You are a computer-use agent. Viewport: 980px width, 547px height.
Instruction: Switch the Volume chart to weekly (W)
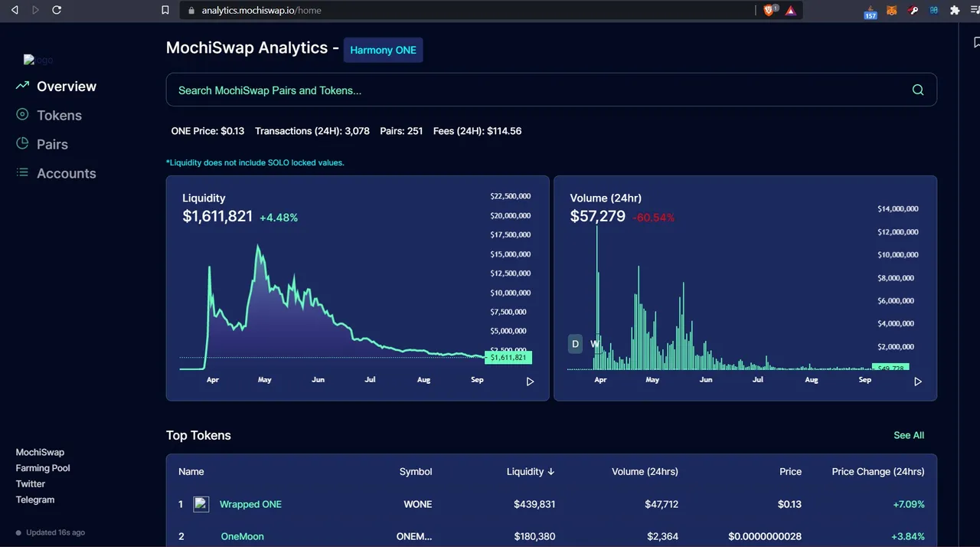(594, 344)
